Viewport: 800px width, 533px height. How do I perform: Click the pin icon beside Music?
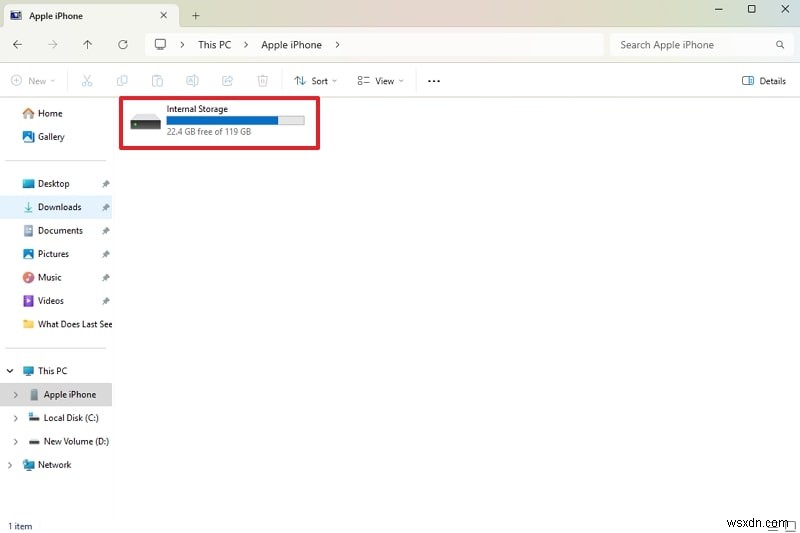point(106,277)
